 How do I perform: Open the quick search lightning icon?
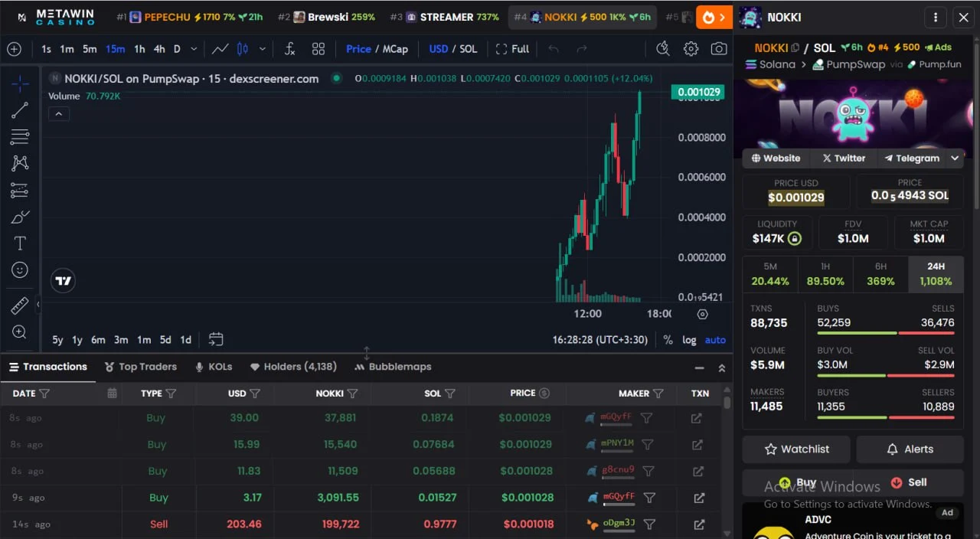[663, 49]
